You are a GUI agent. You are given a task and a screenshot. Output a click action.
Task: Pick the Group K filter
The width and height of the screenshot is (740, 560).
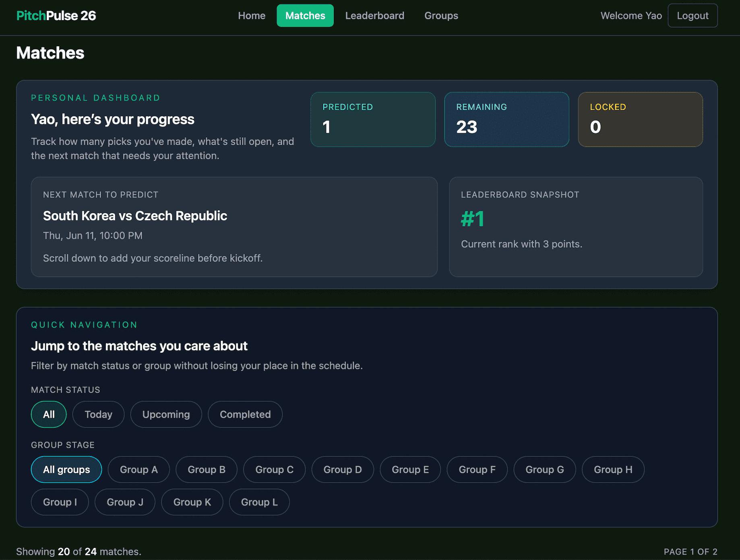click(x=192, y=502)
